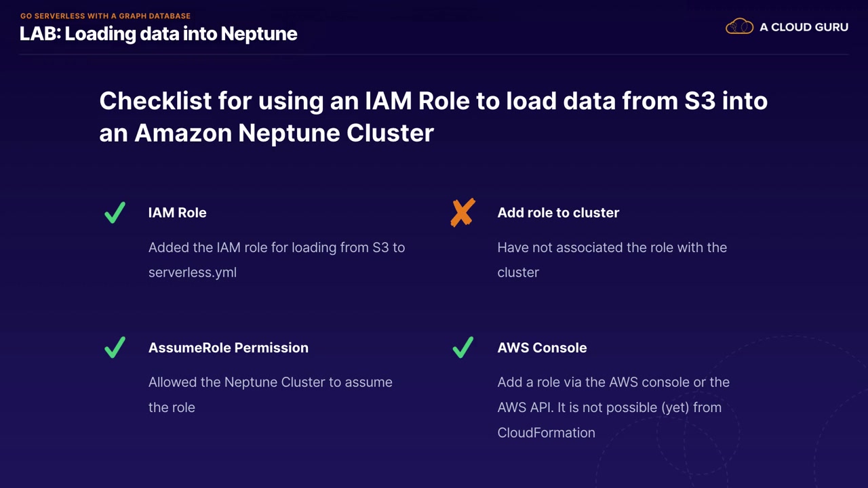Click the 'Go Serverless with a Graph Database' course title

105,16
